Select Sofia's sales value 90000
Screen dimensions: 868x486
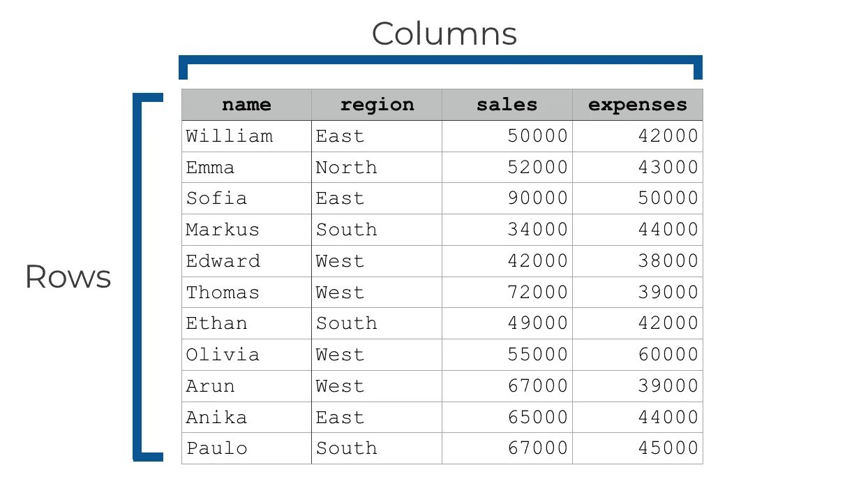coord(537,198)
